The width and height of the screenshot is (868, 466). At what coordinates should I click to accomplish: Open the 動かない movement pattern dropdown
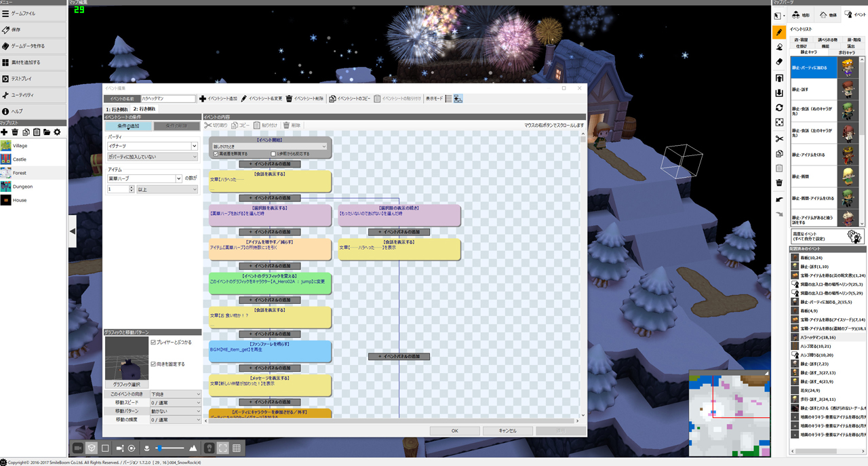(x=176, y=412)
